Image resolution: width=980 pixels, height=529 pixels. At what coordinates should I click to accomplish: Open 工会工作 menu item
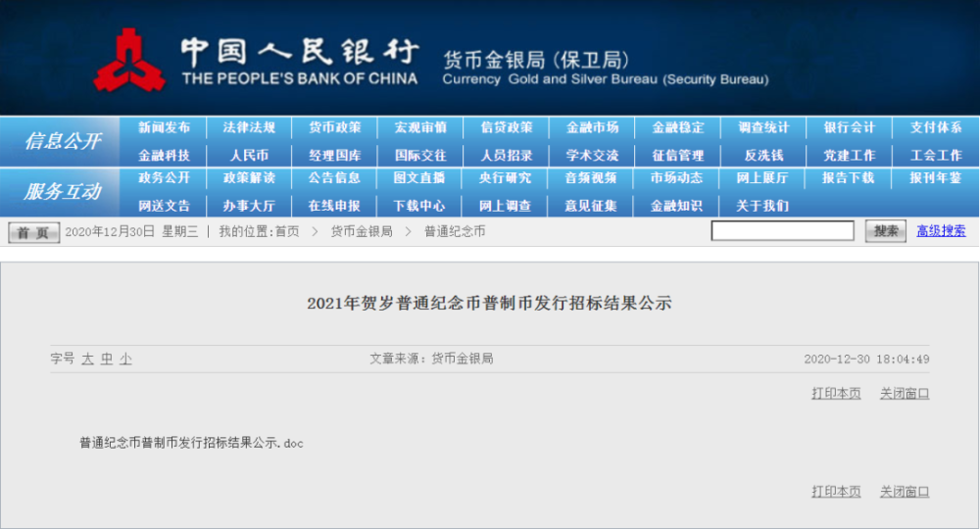[936, 156]
